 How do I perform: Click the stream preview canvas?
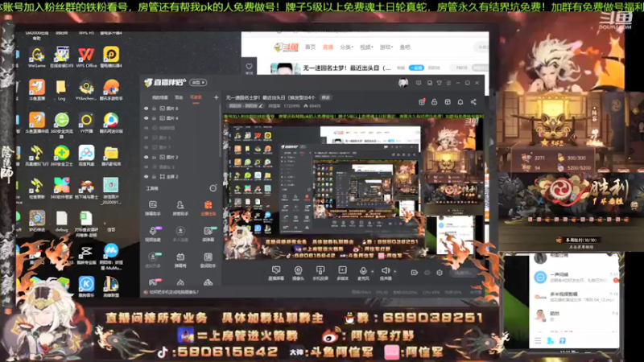tap(354, 187)
